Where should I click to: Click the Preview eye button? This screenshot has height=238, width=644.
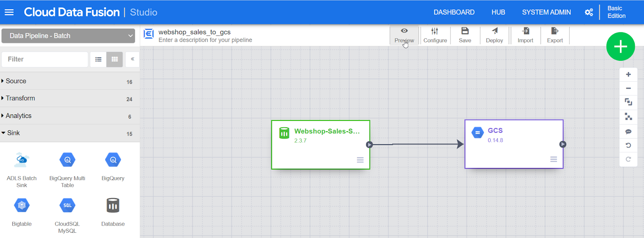404,35
